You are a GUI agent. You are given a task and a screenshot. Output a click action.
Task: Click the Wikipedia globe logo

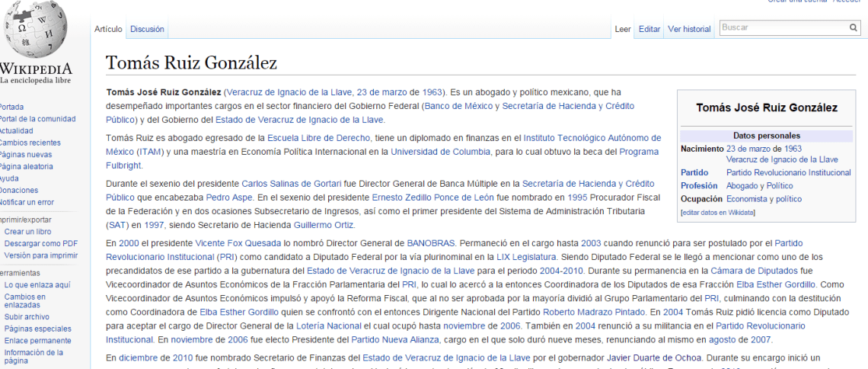pos(35,29)
